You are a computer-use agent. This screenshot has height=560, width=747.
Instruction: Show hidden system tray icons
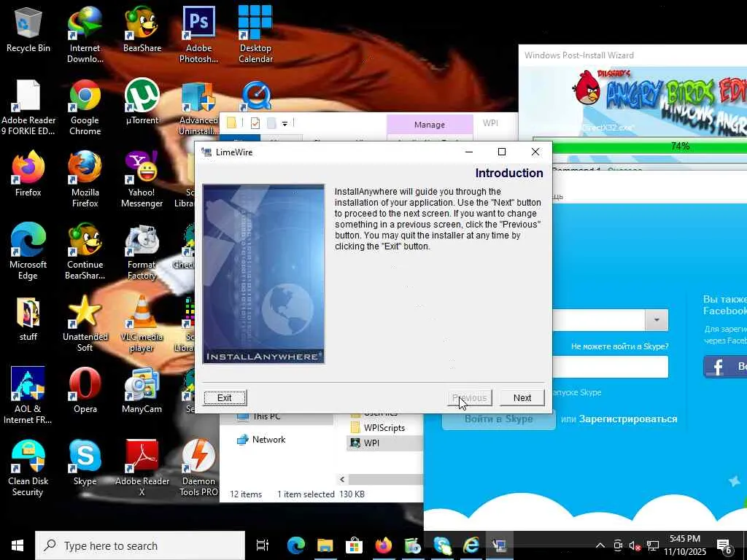600,545
